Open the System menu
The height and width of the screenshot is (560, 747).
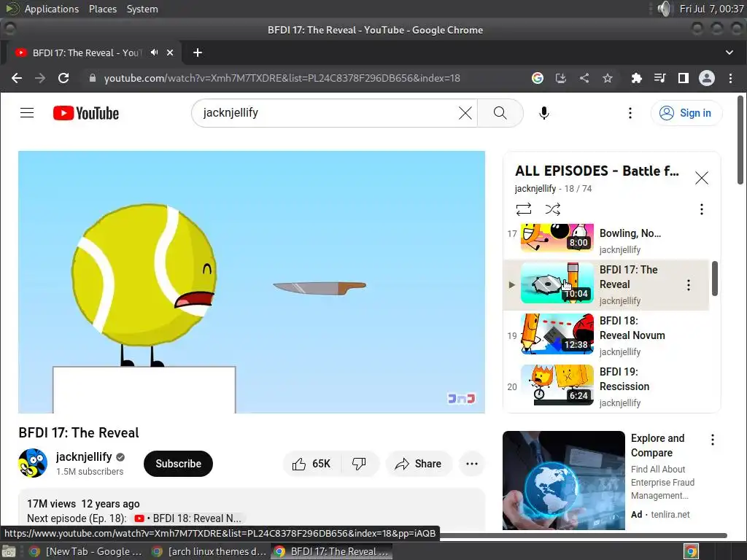click(142, 9)
